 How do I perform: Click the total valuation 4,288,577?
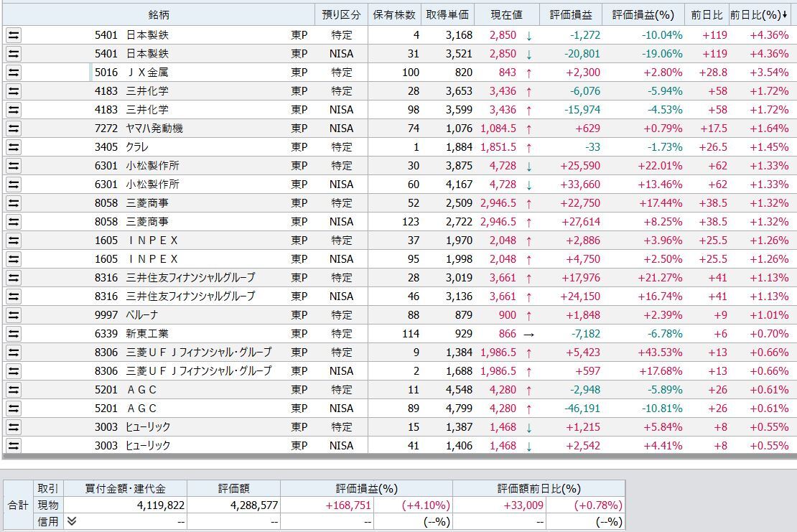[x=254, y=505]
